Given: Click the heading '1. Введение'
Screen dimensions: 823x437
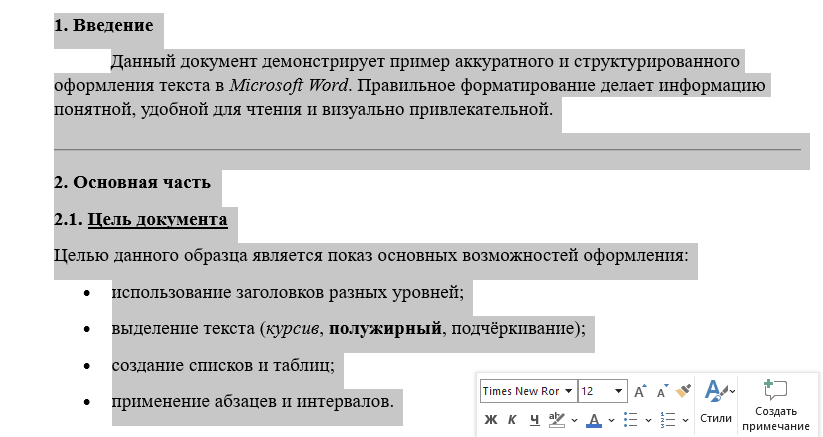Looking at the screenshot, I should click(103, 25).
